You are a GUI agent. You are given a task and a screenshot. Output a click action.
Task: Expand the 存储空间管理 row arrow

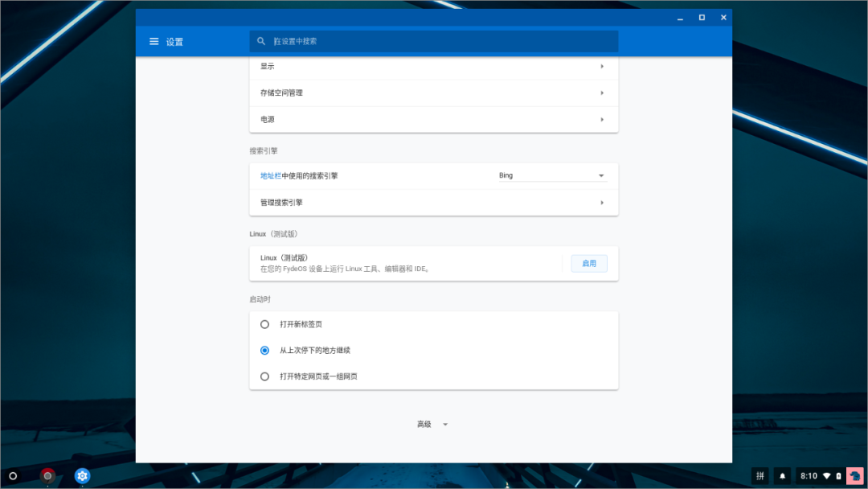point(602,93)
